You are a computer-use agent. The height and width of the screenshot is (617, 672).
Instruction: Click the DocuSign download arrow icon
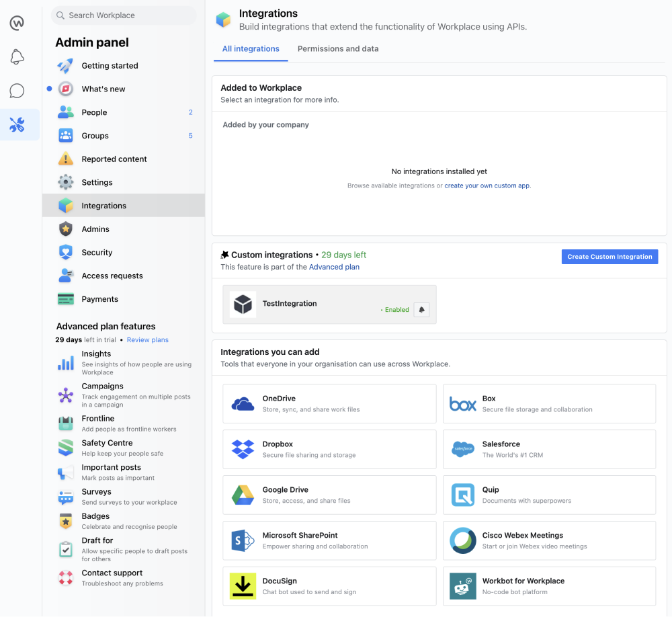click(x=243, y=586)
